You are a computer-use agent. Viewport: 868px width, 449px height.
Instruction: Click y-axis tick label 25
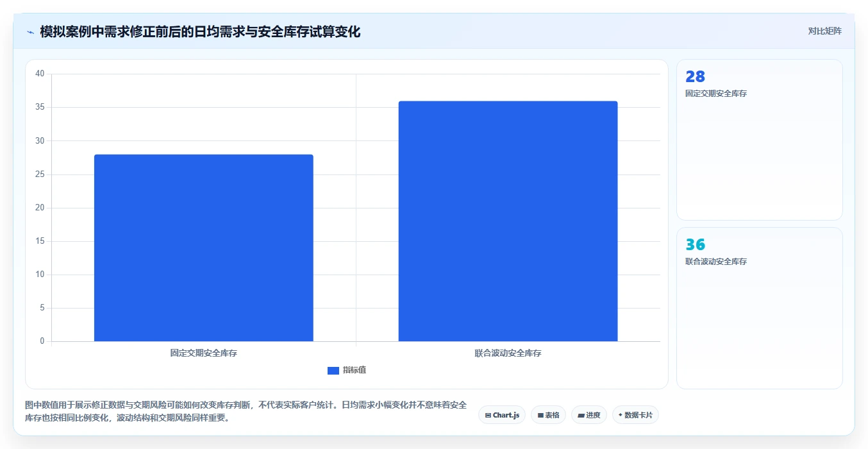click(x=40, y=174)
